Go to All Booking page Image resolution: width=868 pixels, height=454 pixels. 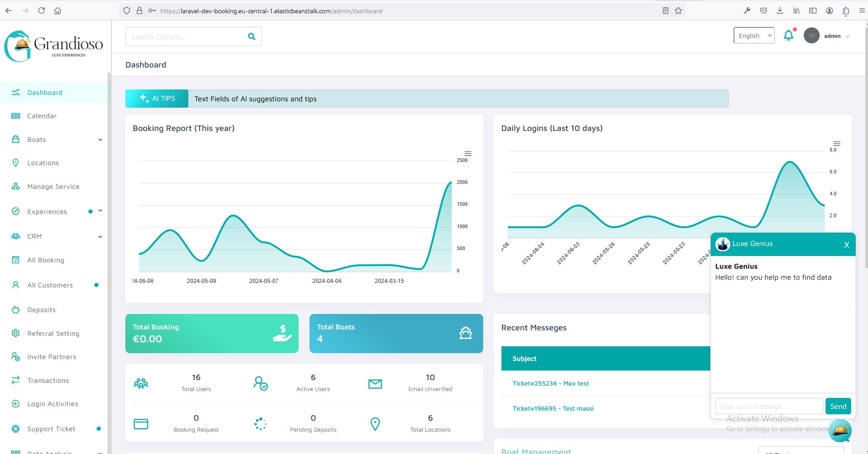46,260
